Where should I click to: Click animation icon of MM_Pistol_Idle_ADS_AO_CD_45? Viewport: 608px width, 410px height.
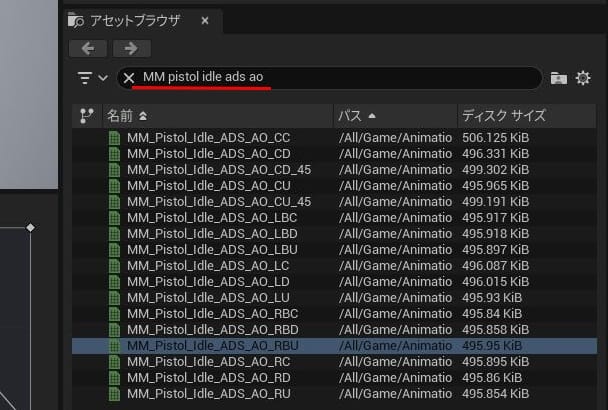point(114,170)
